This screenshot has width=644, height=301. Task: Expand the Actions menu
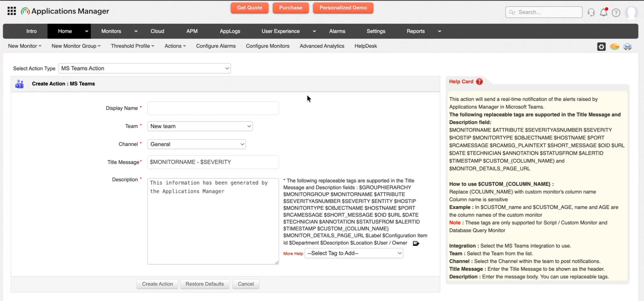(175, 46)
